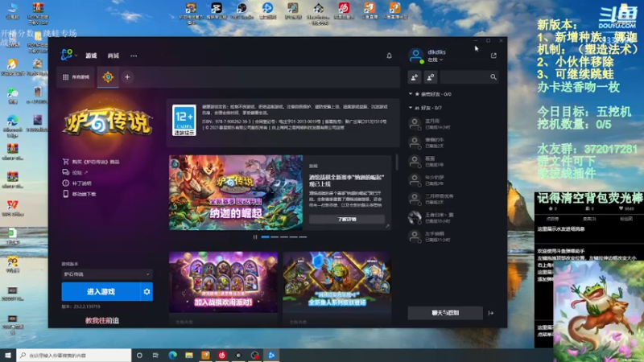The image size is (644, 362).
Task: Select the friend offline 14 hours
Action: 452,124
